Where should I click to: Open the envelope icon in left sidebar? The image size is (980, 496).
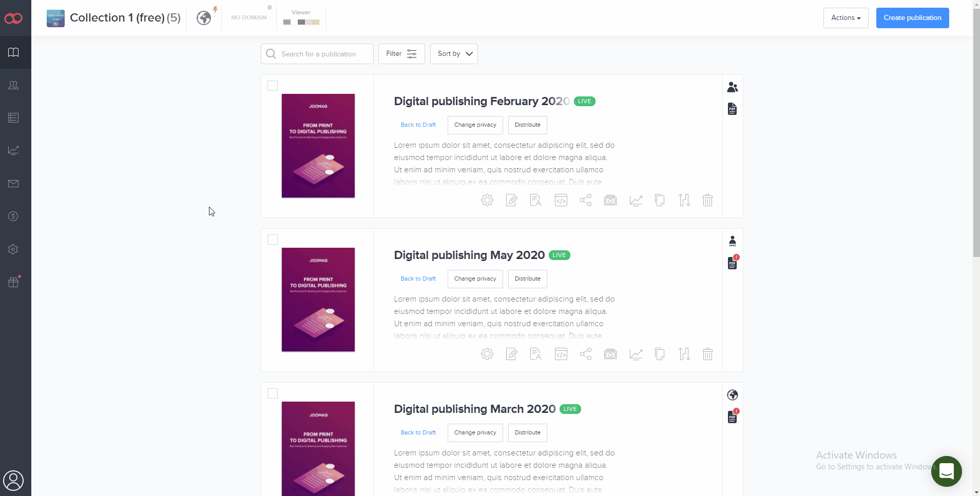coord(14,184)
